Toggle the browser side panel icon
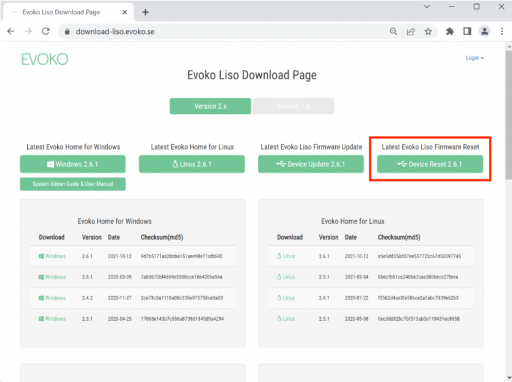 point(467,31)
